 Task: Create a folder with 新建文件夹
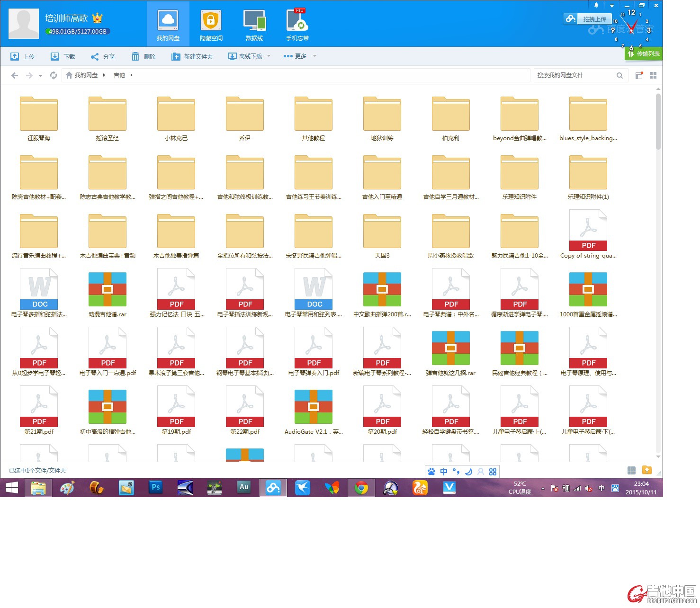pos(192,56)
